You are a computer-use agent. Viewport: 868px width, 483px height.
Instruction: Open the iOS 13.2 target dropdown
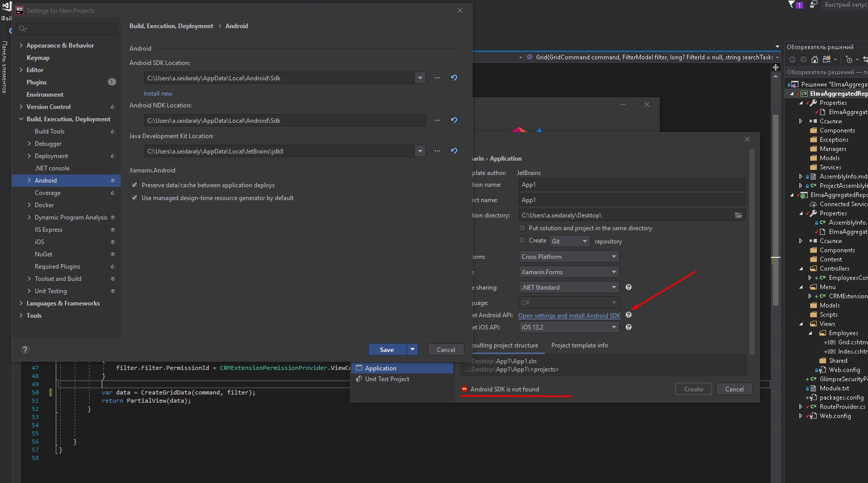point(569,327)
